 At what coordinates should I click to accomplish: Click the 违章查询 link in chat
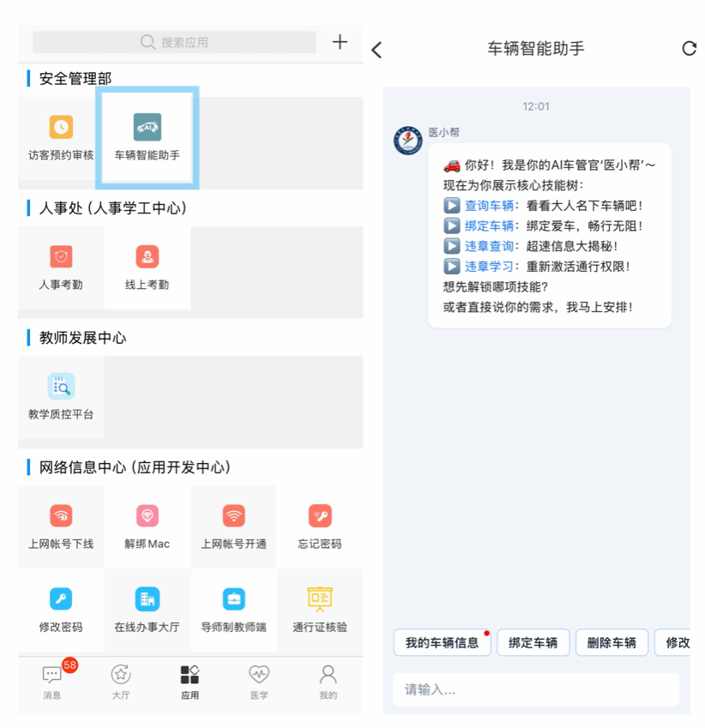tap(489, 246)
